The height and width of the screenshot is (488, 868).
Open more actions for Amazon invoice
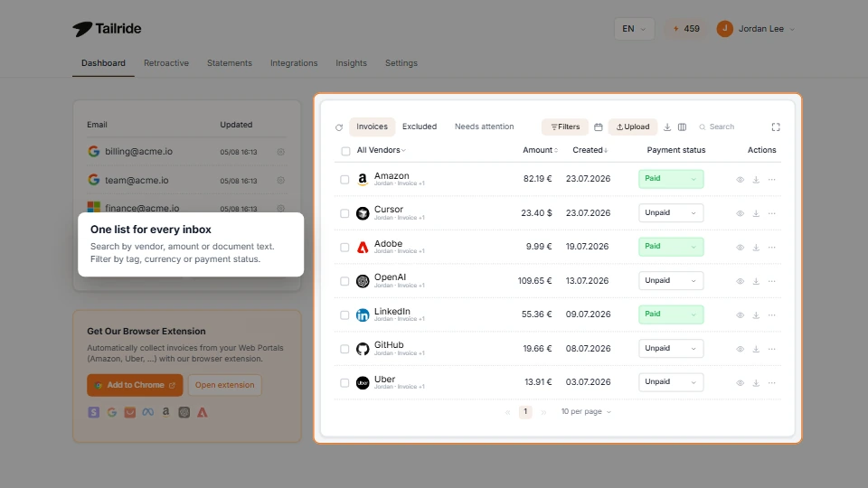point(771,180)
